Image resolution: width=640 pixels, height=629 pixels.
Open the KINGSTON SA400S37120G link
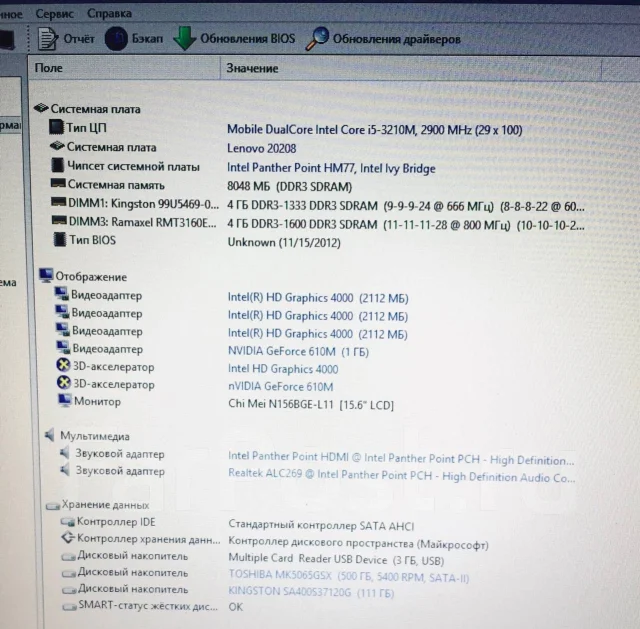point(311,592)
